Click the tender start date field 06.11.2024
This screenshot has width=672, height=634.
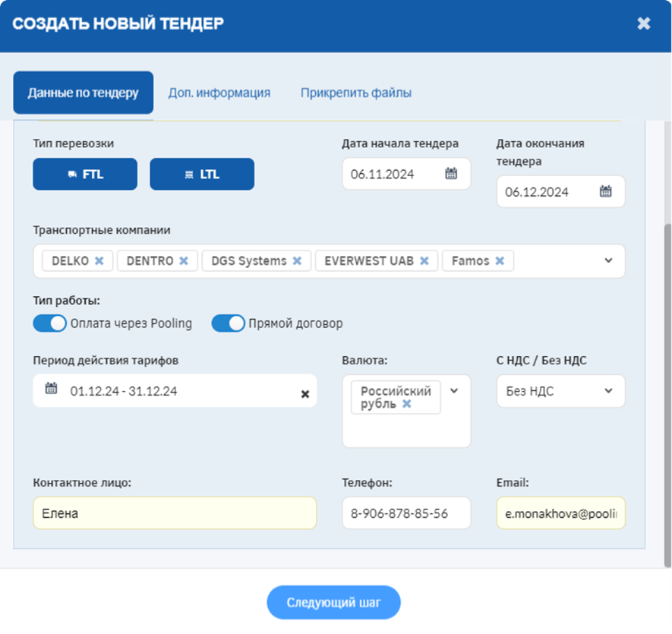pos(406,174)
